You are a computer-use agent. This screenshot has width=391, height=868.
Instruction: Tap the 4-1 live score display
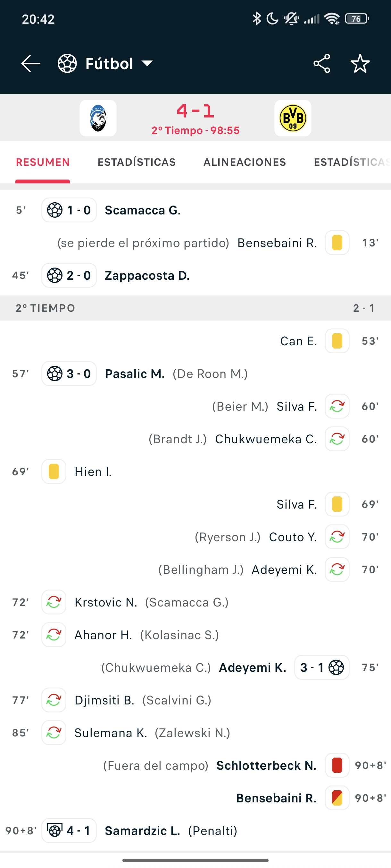click(195, 111)
